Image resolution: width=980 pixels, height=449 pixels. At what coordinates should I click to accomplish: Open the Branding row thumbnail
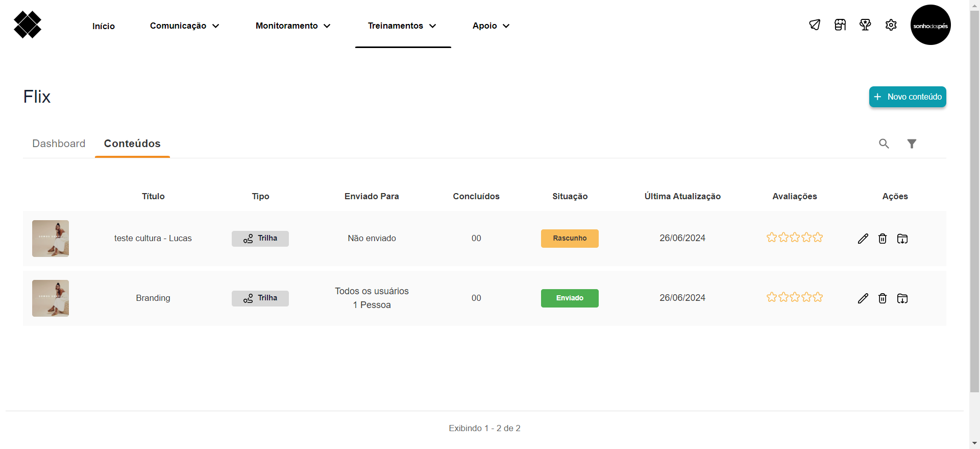click(x=51, y=298)
